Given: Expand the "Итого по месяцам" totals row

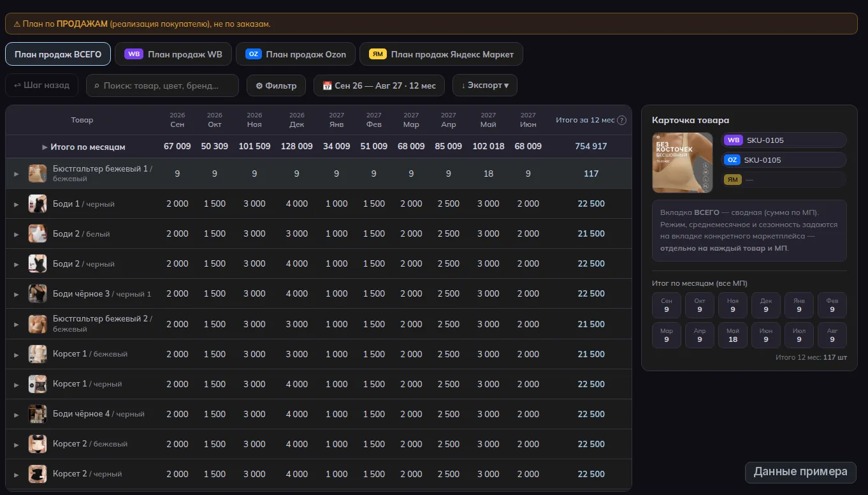Looking at the screenshot, I should tap(45, 147).
